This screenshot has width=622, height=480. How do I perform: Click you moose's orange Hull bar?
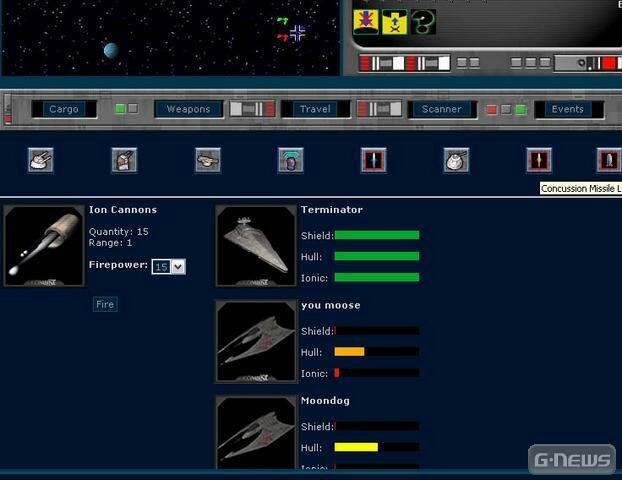(x=349, y=351)
